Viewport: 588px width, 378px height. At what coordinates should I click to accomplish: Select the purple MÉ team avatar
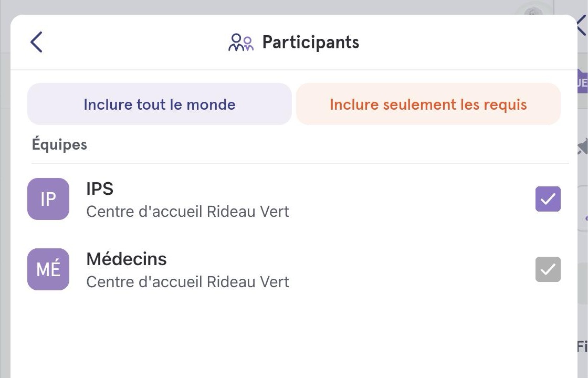click(x=48, y=269)
